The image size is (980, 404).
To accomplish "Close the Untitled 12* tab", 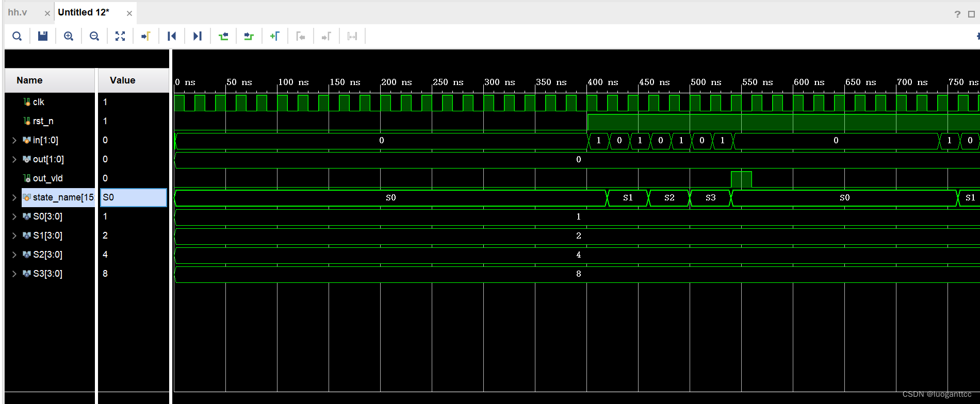I will [x=129, y=13].
